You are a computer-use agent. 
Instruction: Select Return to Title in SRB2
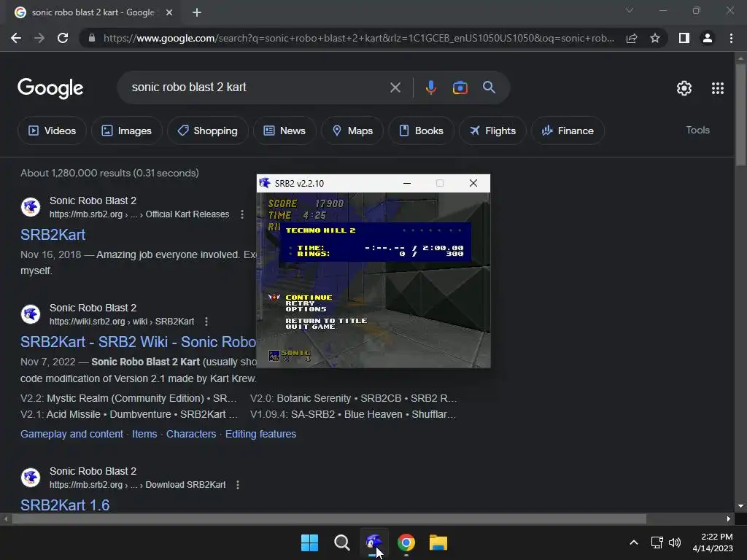pyautogui.click(x=326, y=321)
